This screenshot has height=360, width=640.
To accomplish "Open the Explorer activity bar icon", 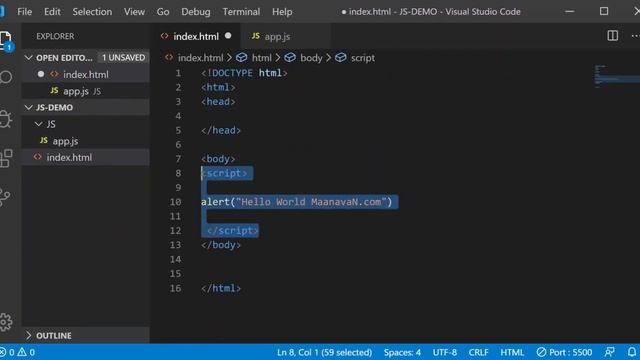I will (x=6, y=40).
